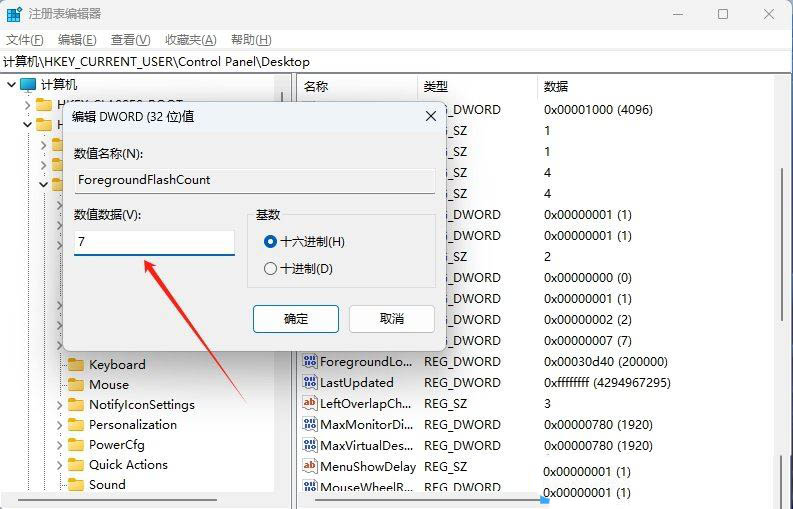Select the MaxMonitorDi... DWORD value icon
This screenshot has width=793, height=509.
(x=309, y=425)
